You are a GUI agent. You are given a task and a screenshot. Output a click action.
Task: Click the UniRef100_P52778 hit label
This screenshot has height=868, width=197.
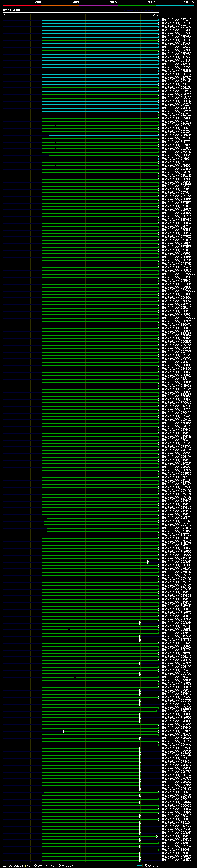point(177,162)
